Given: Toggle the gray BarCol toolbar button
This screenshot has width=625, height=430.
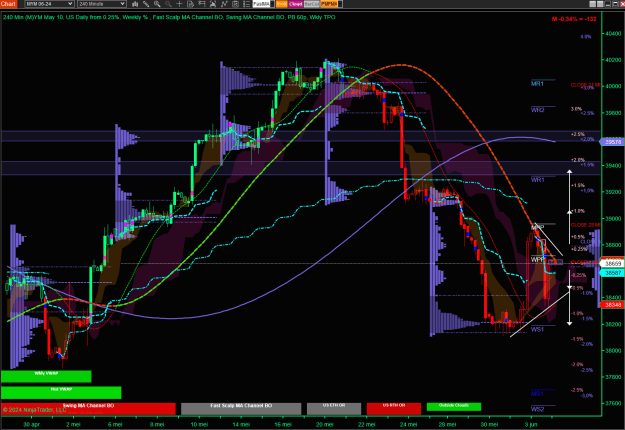Looking at the screenshot, I should click(312, 4).
